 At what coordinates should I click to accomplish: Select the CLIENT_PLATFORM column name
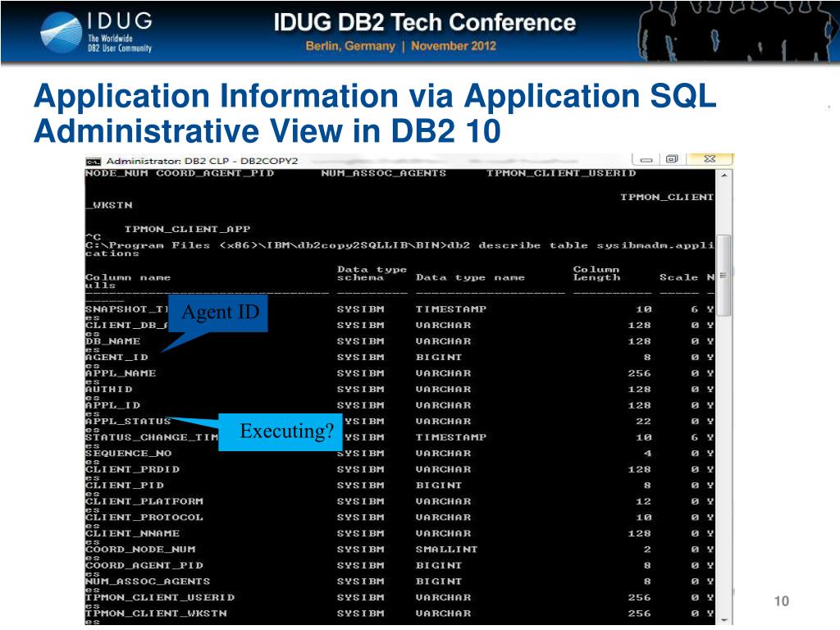pos(144,501)
